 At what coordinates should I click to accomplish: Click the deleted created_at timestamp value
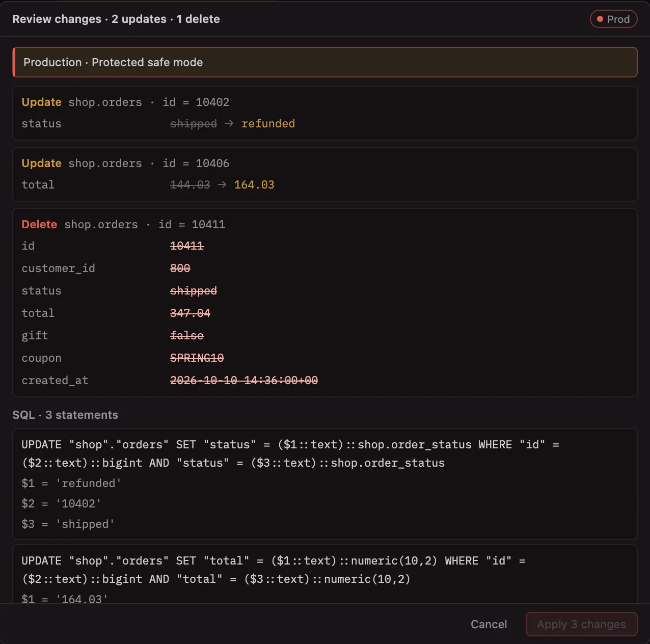point(244,381)
